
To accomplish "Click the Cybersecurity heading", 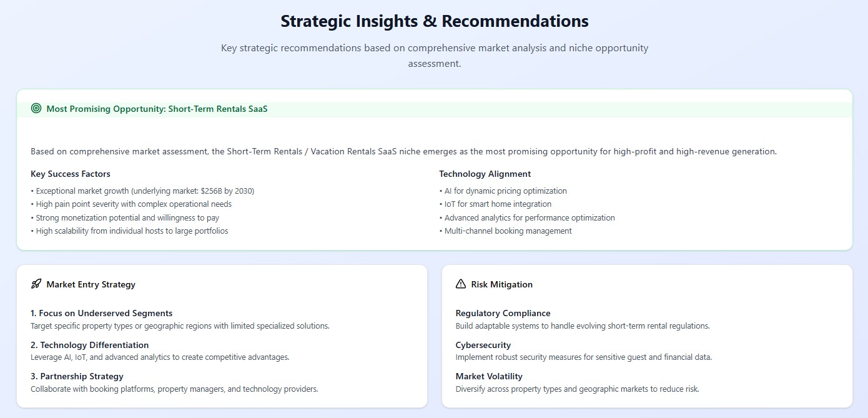I will (x=483, y=345).
